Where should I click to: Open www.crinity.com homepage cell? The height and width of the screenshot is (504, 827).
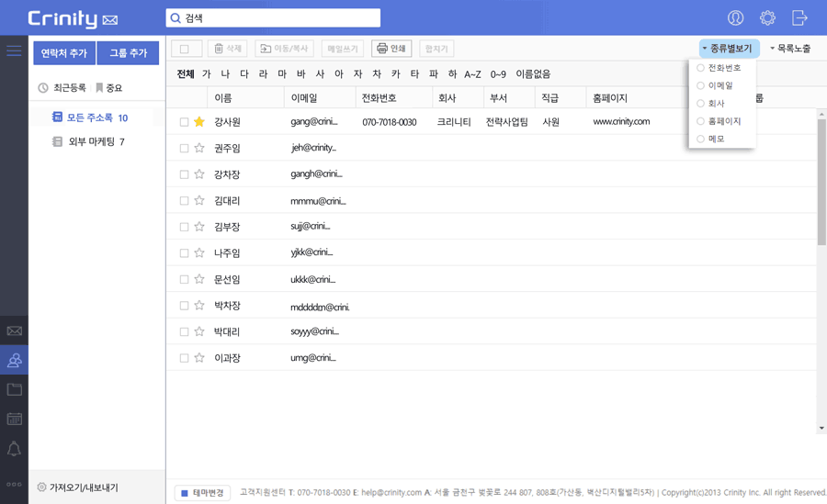click(621, 122)
